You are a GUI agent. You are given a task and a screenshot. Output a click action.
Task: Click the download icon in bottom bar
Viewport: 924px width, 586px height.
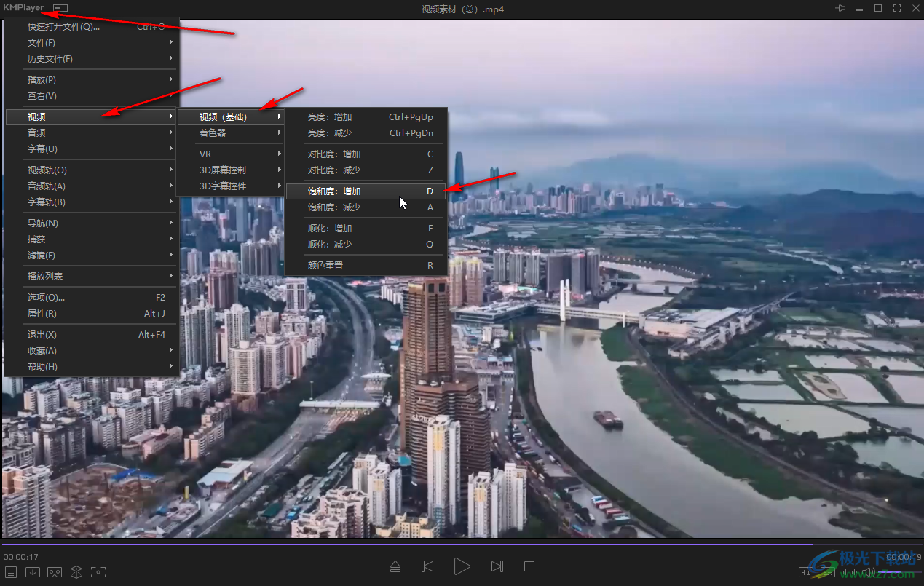[x=33, y=572]
